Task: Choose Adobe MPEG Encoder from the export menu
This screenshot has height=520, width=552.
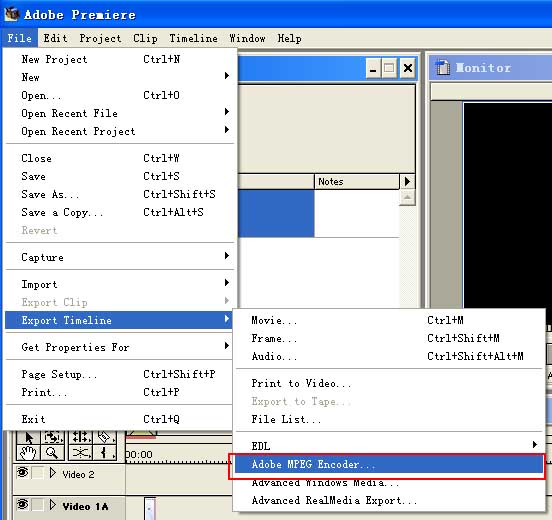Action: click(389, 464)
